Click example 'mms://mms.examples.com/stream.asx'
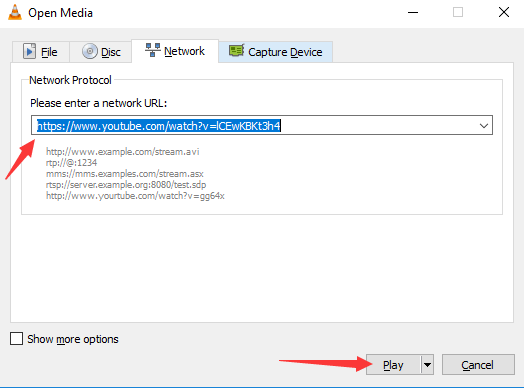Image resolution: width=524 pixels, height=388 pixels. click(x=125, y=174)
